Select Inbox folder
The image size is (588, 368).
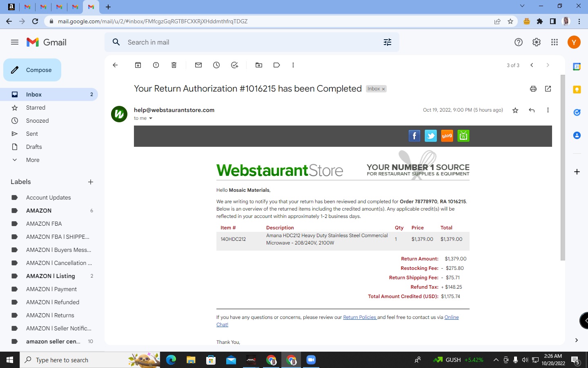pyautogui.click(x=49, y=94)
